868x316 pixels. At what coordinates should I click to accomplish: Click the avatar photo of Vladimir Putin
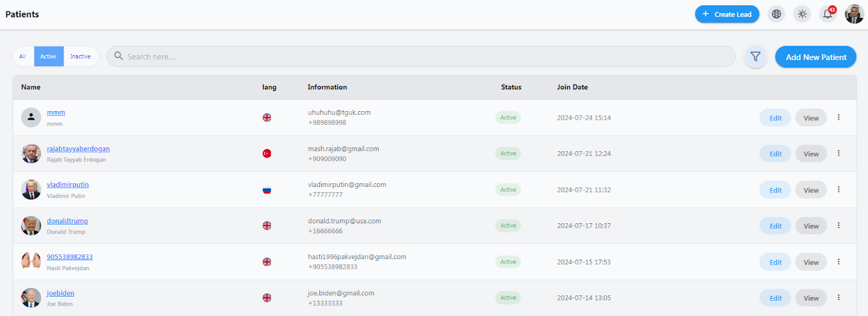pyautogui.click(x=31, y=190)
